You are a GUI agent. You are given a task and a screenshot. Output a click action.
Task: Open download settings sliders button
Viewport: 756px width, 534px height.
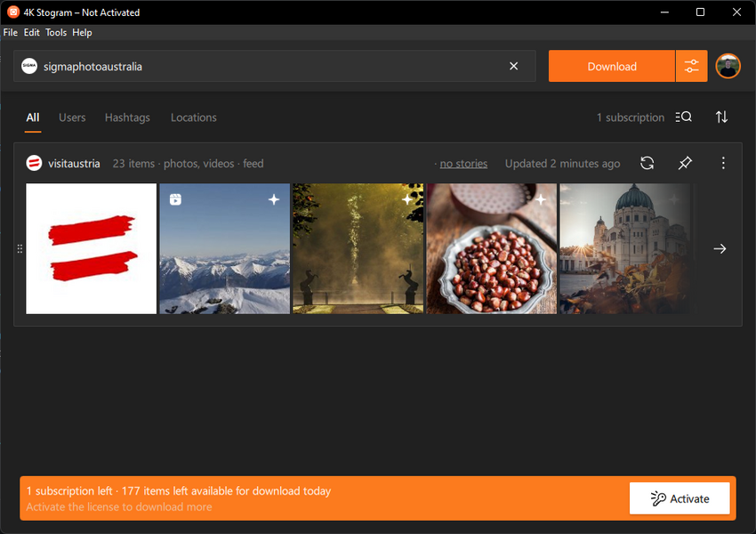click(691, 66)
